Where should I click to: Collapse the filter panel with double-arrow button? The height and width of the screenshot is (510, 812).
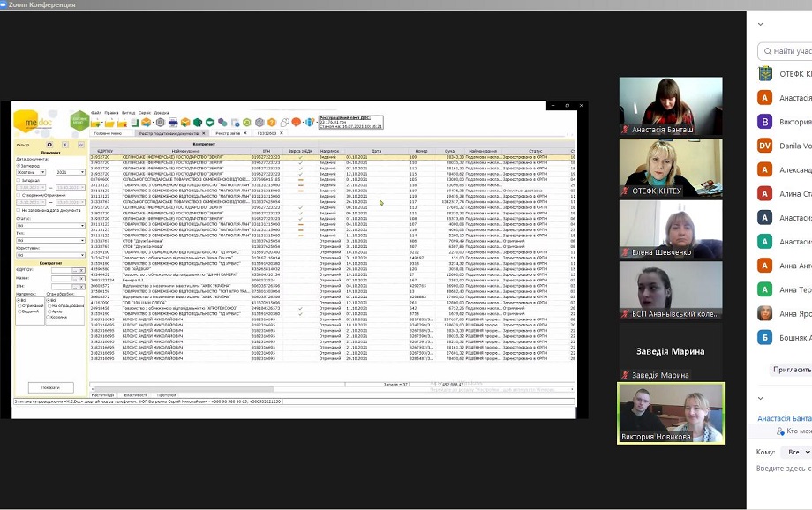(x=81, y=145)
